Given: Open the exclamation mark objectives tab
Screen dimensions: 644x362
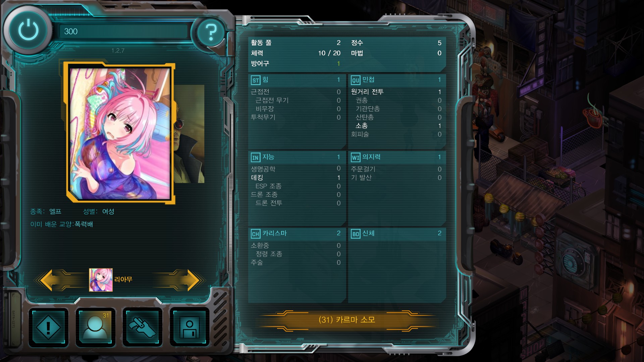Looking at the screenshot, I should (x=48, y=327).
